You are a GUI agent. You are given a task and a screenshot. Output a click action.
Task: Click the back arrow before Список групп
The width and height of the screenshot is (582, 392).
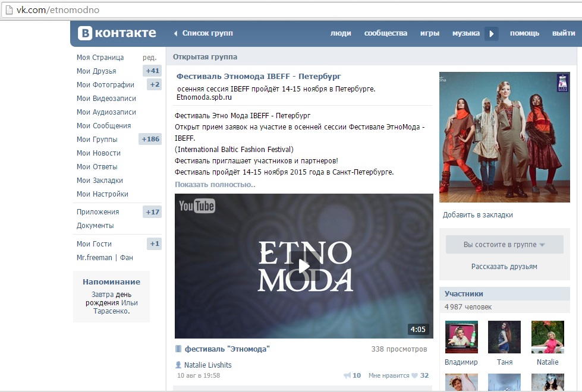[175, 33]
